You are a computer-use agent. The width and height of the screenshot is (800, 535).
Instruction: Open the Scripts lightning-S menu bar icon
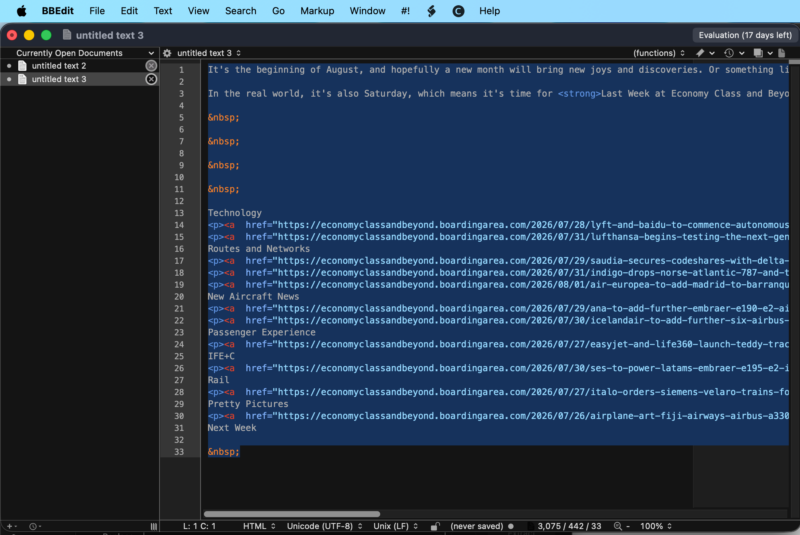[x=431, y=11]
